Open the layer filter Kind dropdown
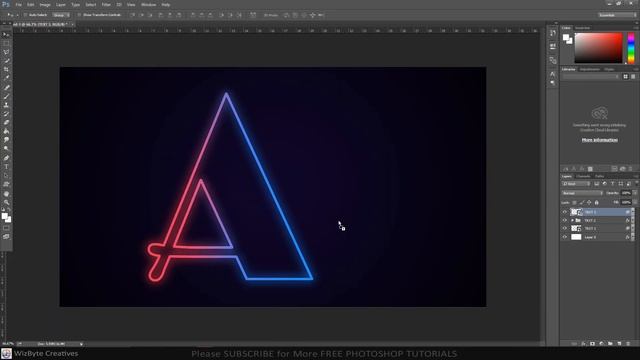The width and height of the screenshot is (640, 360). 576,184
